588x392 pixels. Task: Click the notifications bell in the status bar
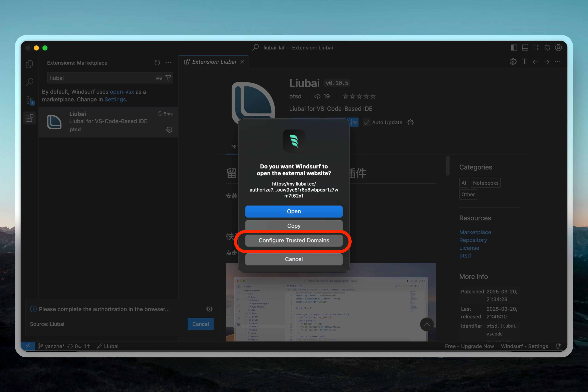[558, 346]
